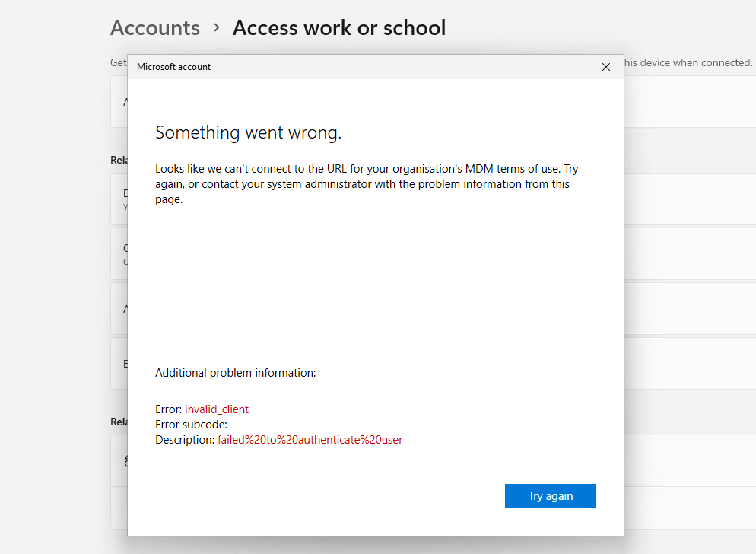Click the background card beginning with letter C

tap(119, 254)
